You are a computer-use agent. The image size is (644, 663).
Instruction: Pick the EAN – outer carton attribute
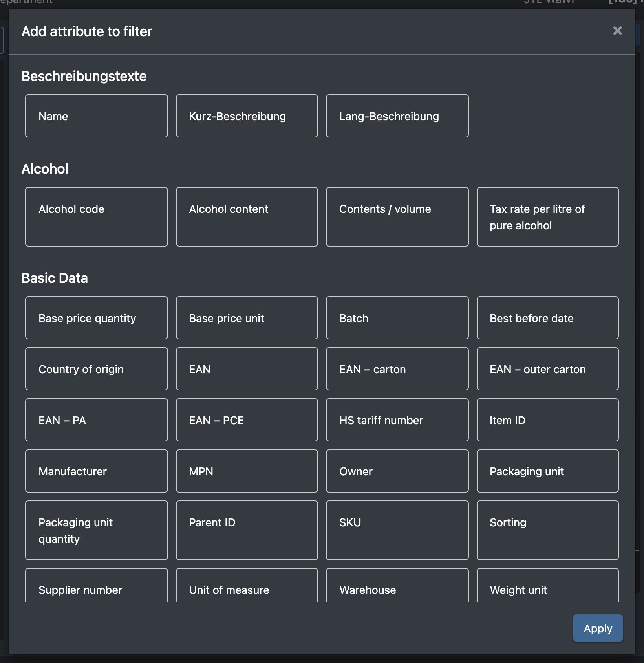548,369
